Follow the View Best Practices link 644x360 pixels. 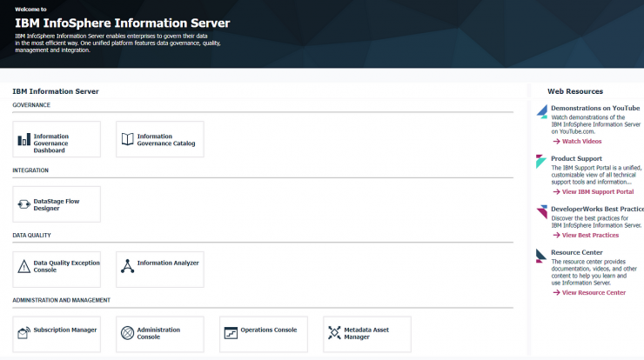point(590,235)
